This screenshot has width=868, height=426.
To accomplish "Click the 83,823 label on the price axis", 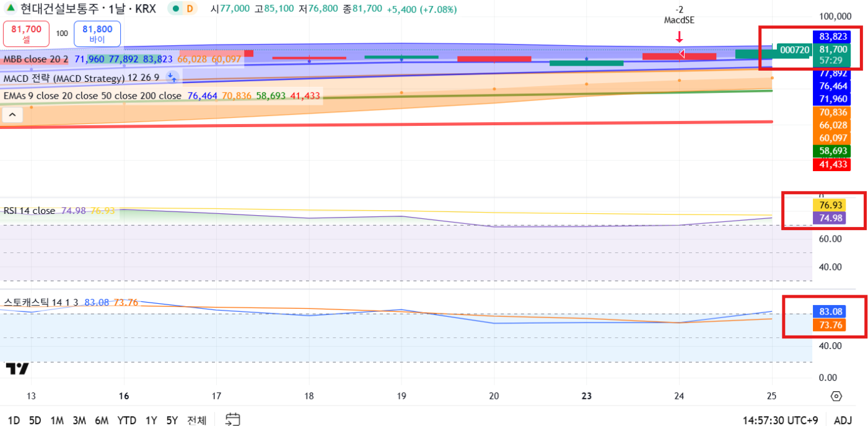I will pyautogui.click(x=833, y=37).
